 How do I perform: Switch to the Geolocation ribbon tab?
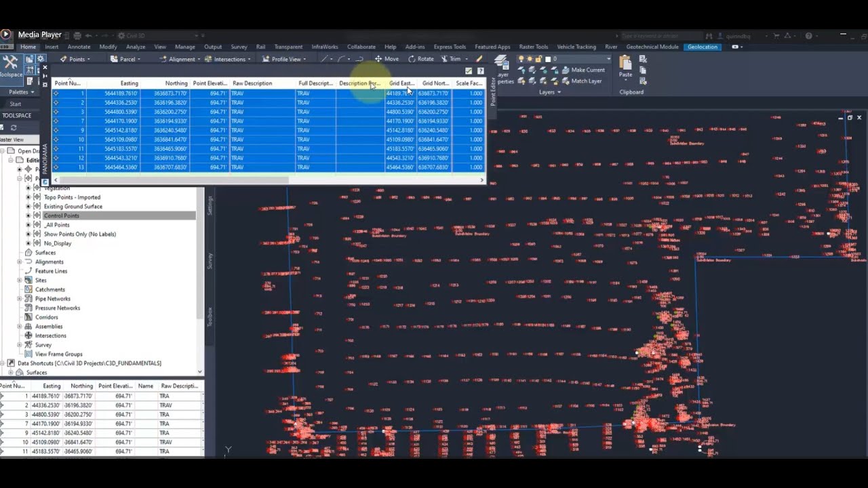click(702, 47)
